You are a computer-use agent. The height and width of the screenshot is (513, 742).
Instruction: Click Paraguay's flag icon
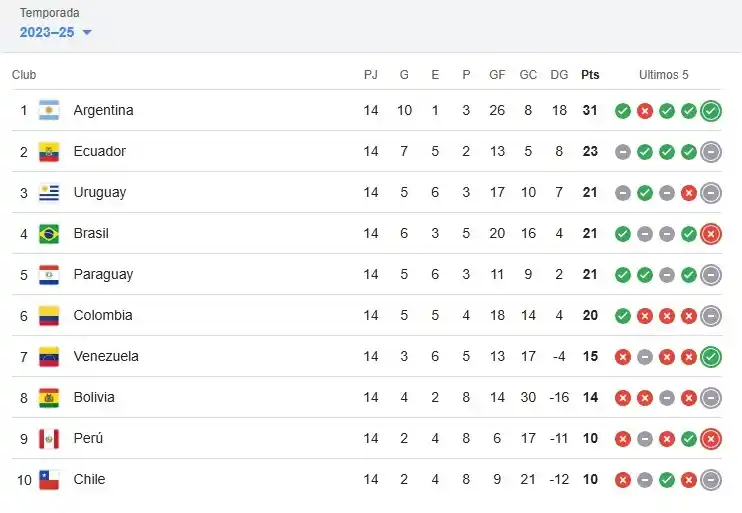49,274
